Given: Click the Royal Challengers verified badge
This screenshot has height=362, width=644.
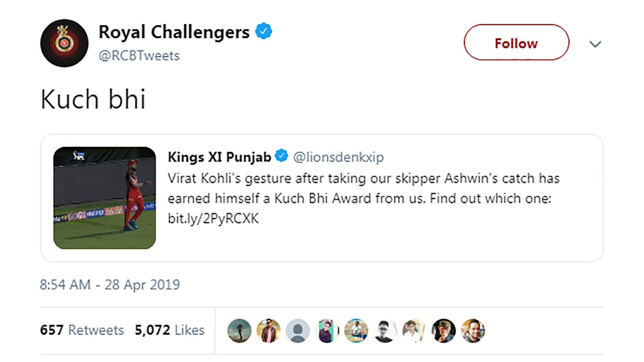Looking at the screenshot, I should tap(264, 31).
